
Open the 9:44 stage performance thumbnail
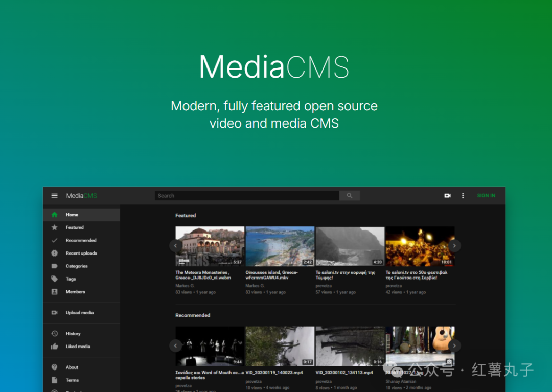[210, 346]
